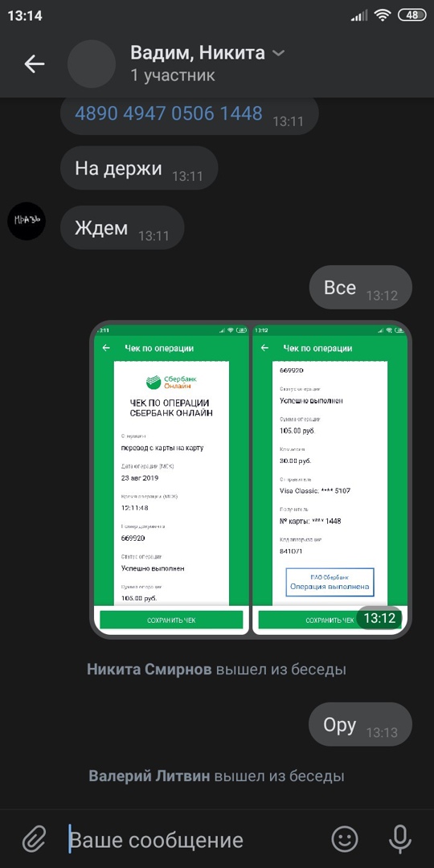Open the group chat avatar circle

[x=92, y=63]
